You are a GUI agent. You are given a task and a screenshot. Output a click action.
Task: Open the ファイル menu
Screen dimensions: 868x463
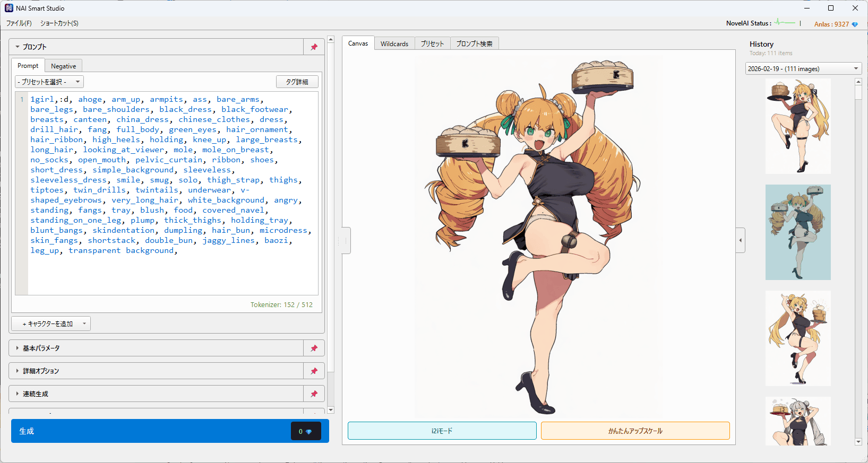(x=19, y=23)
